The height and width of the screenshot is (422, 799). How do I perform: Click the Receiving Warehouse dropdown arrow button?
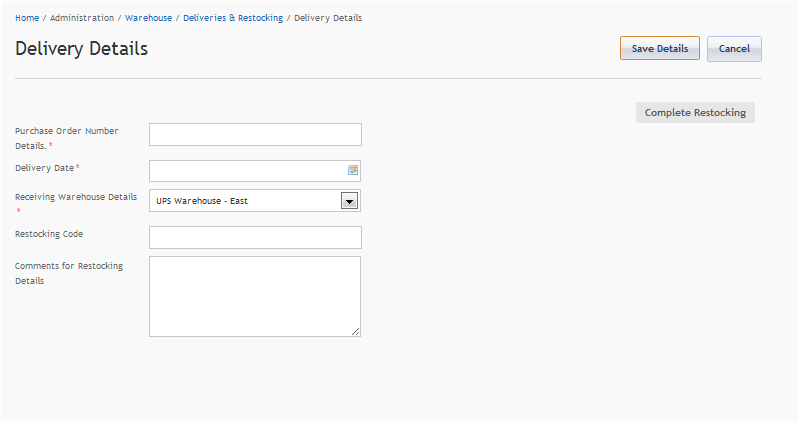[x=349, y=201]
